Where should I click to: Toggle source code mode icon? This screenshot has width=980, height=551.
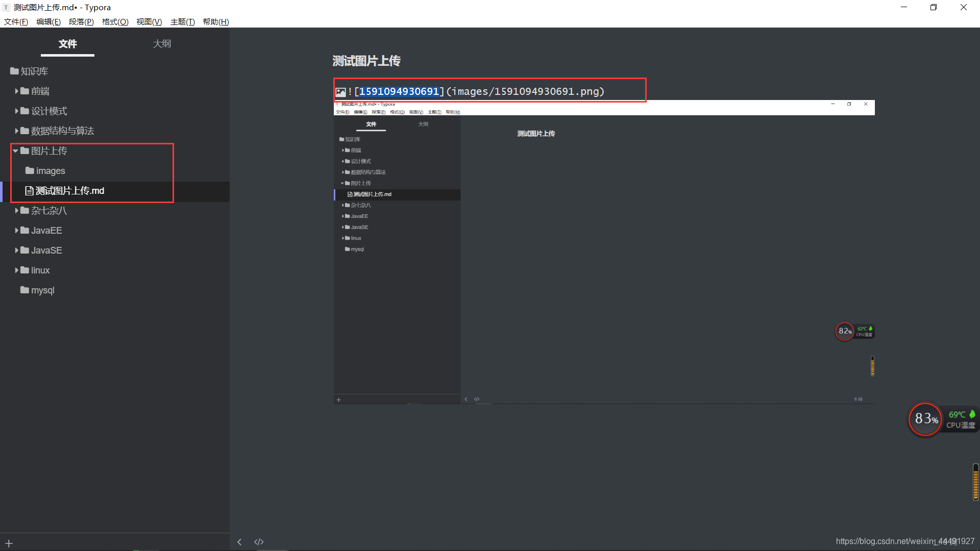coord(259,542)
